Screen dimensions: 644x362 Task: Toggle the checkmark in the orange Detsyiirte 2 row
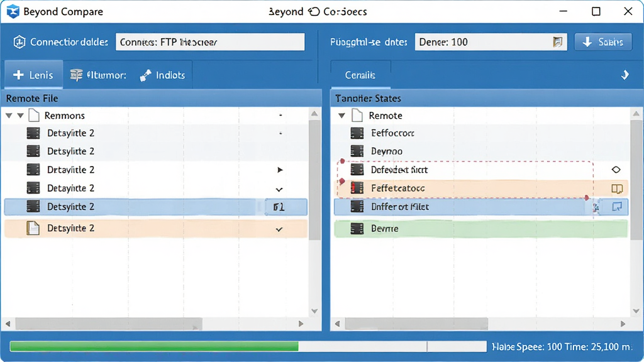pos(279,229)
